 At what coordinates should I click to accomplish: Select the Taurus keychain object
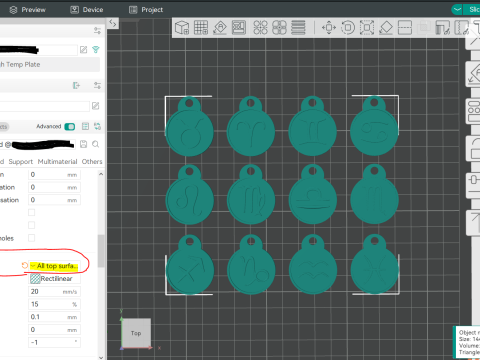[190, 127]
